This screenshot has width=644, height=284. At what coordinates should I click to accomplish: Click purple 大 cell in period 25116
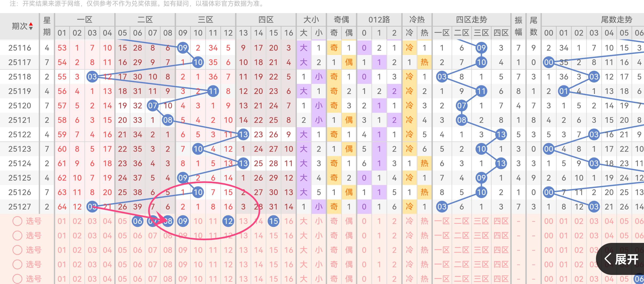tap(304, 48)
